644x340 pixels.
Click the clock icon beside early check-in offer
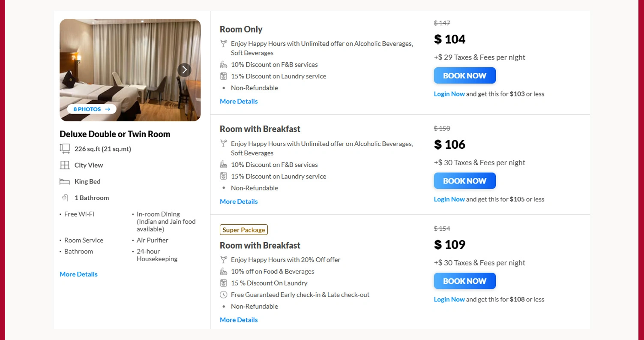pyautogui.click(x=223, y=295)
